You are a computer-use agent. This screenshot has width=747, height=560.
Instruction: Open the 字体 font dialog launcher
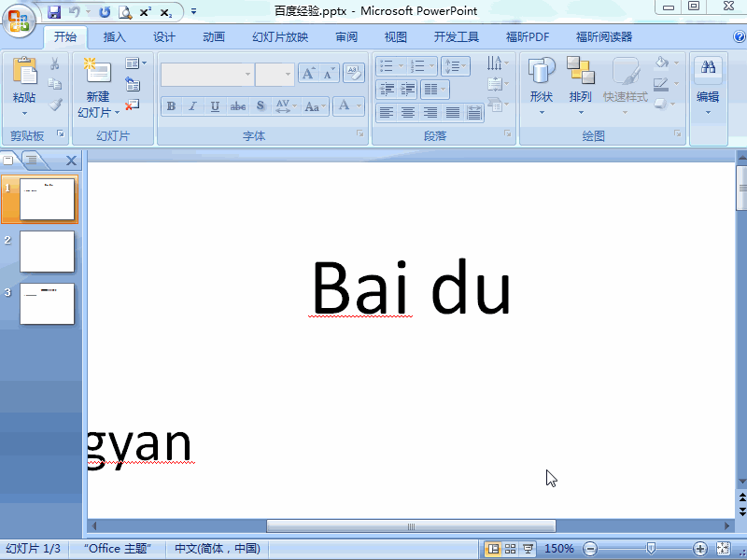(x=360, y=134)
